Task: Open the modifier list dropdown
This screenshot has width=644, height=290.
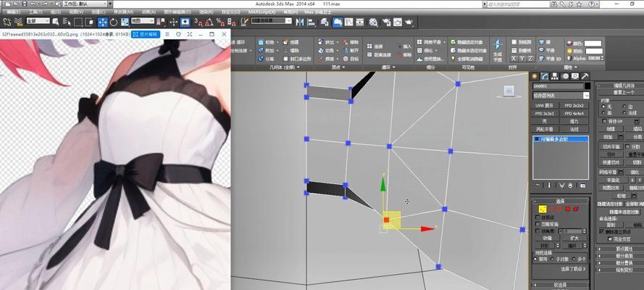Action: [x=561, y=95]
